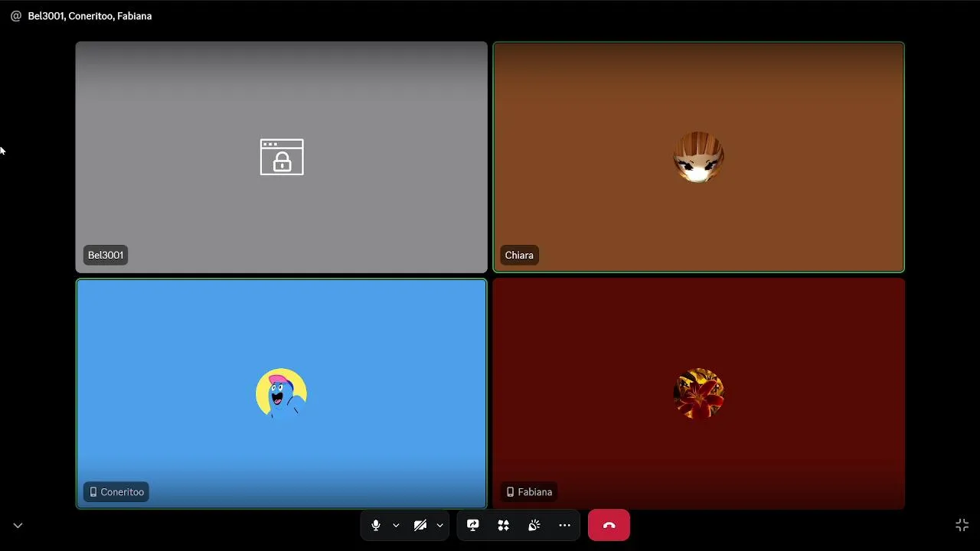This screenshot has width=980, height=551.
Task: Click the group DM title text
Action: coord(90,16)
